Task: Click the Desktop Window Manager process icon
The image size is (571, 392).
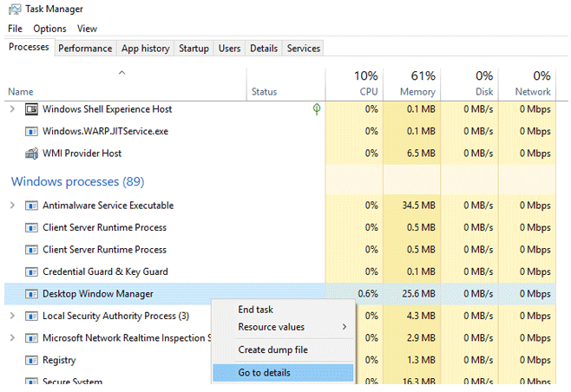Action: click(31, 294)
